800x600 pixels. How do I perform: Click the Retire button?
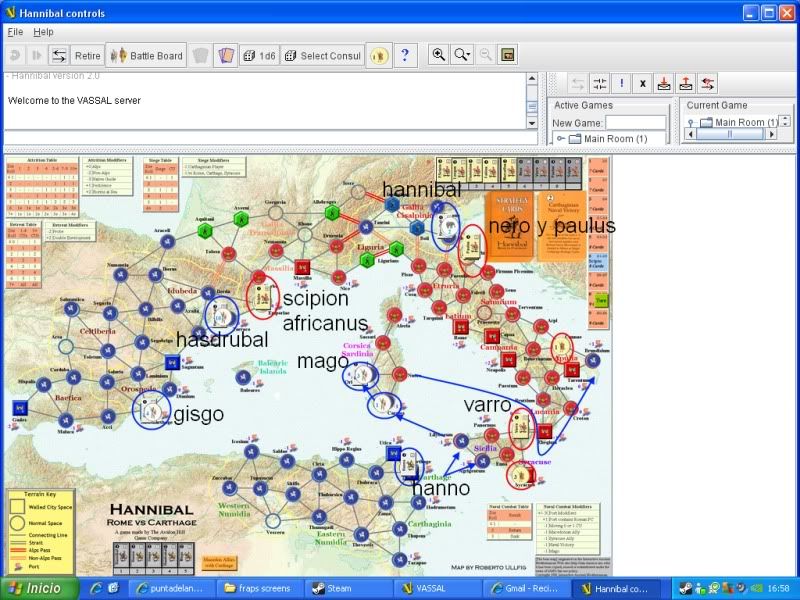tap(87, 56)
